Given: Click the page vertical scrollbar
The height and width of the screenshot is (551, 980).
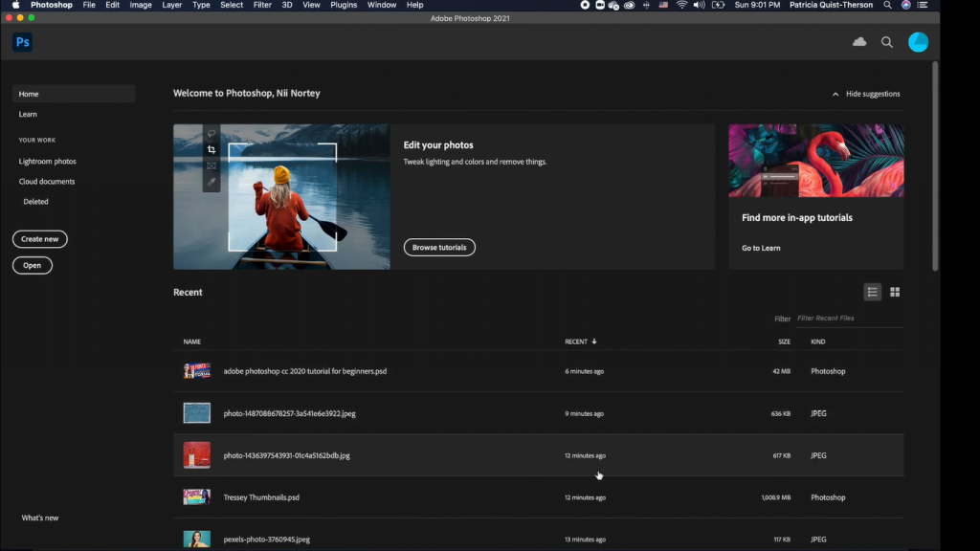Looking at the screenshot, I should coord(935,165).
